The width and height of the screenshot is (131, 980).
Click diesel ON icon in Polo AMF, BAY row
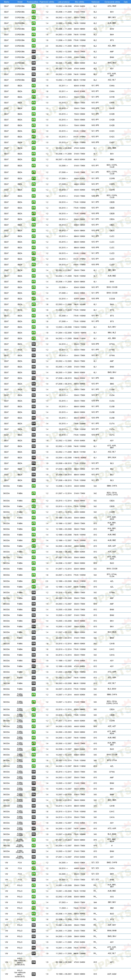34,925
